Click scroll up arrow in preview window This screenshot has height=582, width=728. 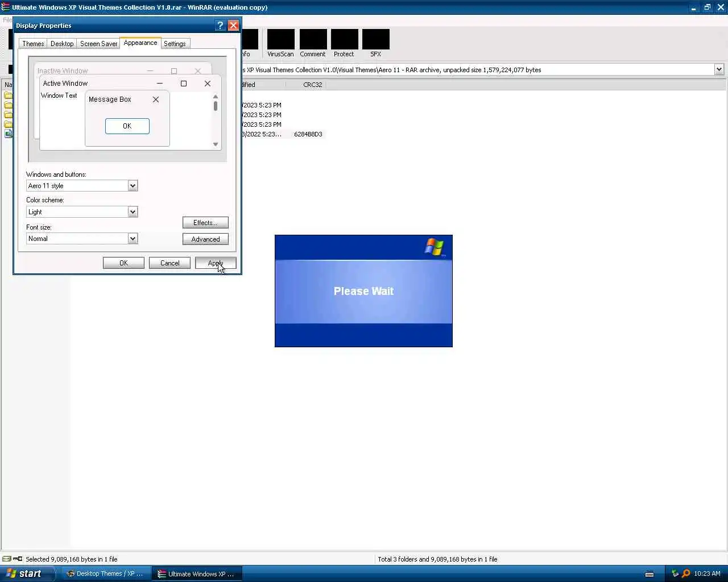tap(216, 97)
